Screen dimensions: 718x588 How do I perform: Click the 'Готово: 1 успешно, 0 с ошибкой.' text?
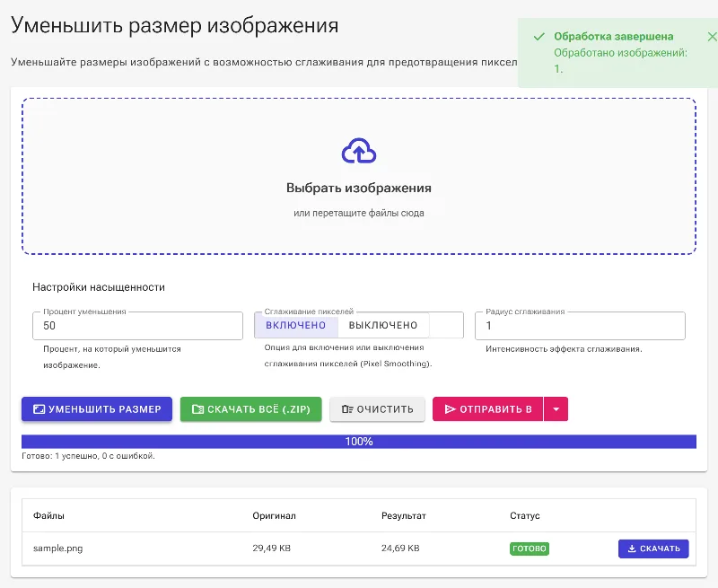[x=88, y=456]
